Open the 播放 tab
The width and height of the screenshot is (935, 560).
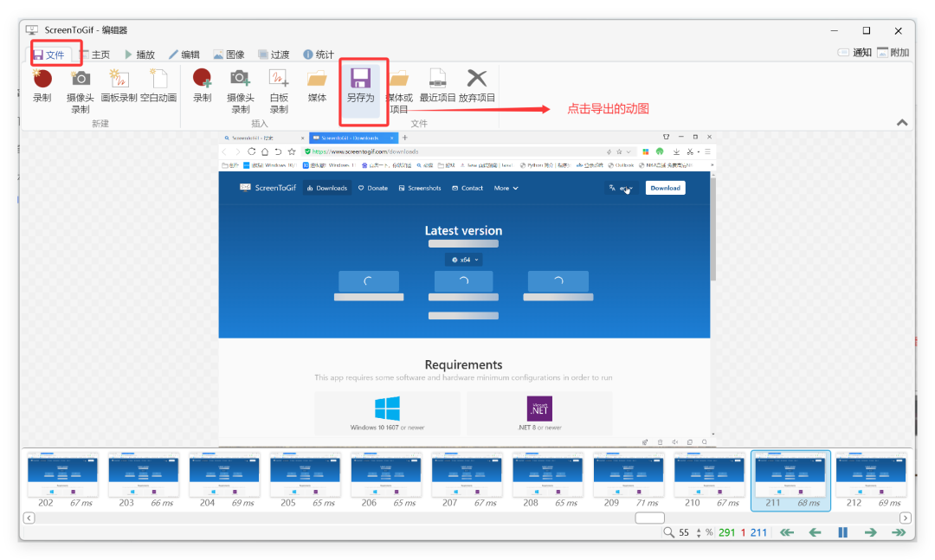(x=140, y=55)
